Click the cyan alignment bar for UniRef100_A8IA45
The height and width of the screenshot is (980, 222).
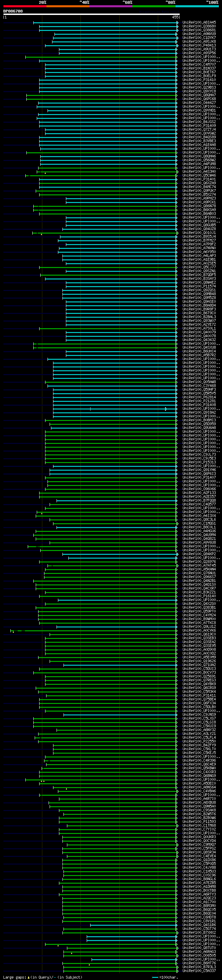(105, 23)
